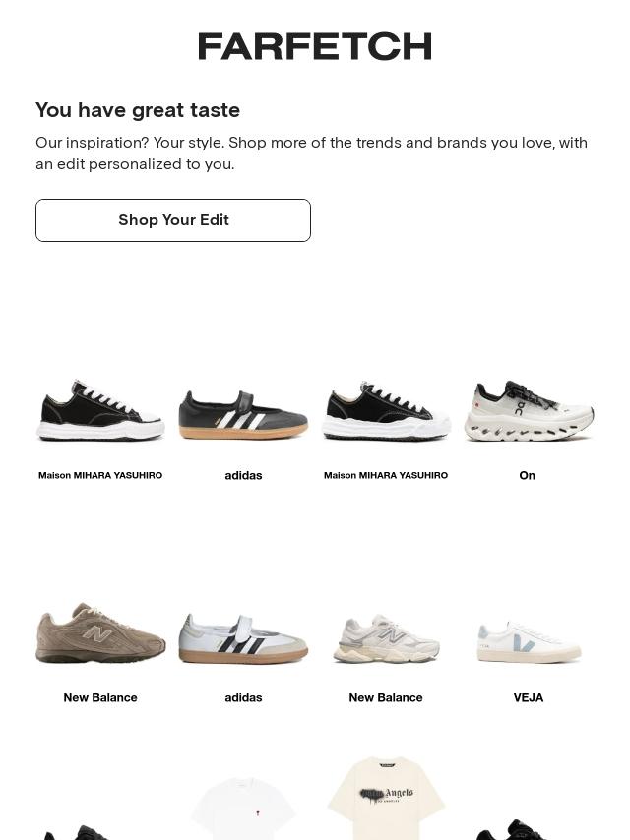
Task: Click the adidas label under black shoe
Action: click(243, 475)
